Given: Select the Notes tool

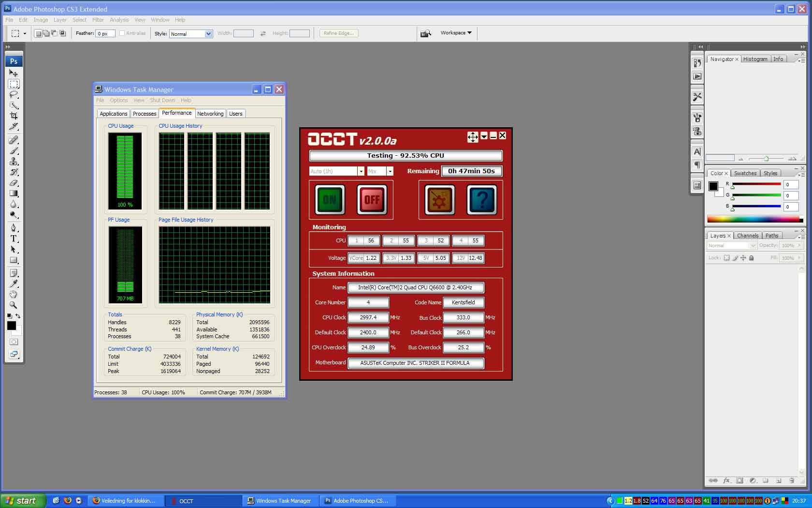Looking at the screenshot, I should tap(14, 273).
